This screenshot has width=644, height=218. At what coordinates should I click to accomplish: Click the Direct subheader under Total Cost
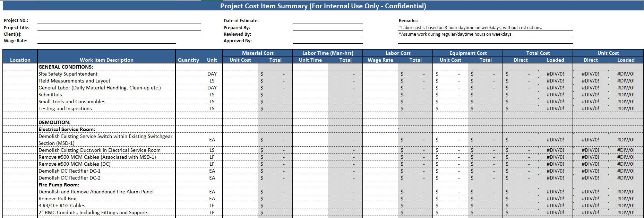[x=521, y=60]
